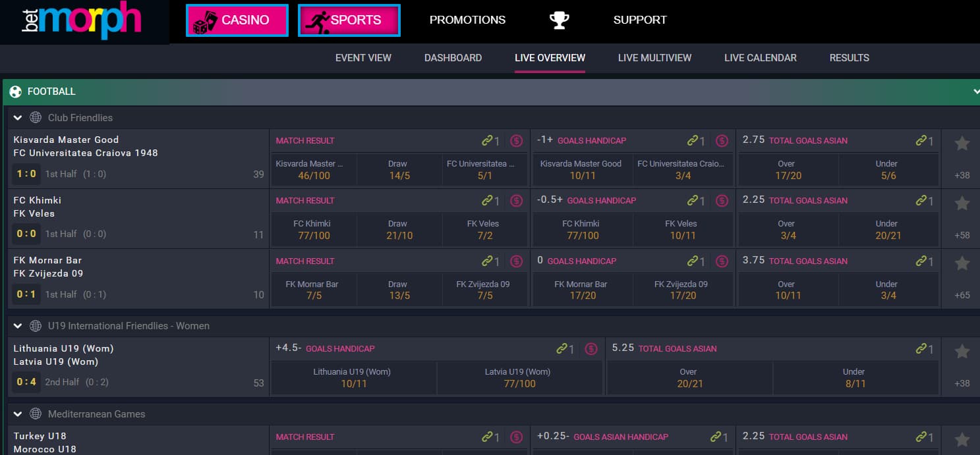Open the Live Calendar tab
The image size is (980, 455).
coord(760,58)
